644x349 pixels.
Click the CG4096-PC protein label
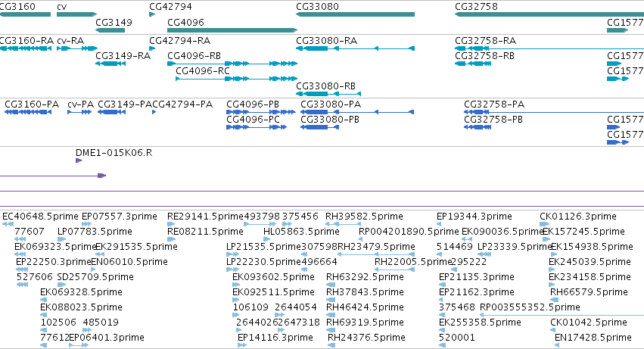point(253,120)
